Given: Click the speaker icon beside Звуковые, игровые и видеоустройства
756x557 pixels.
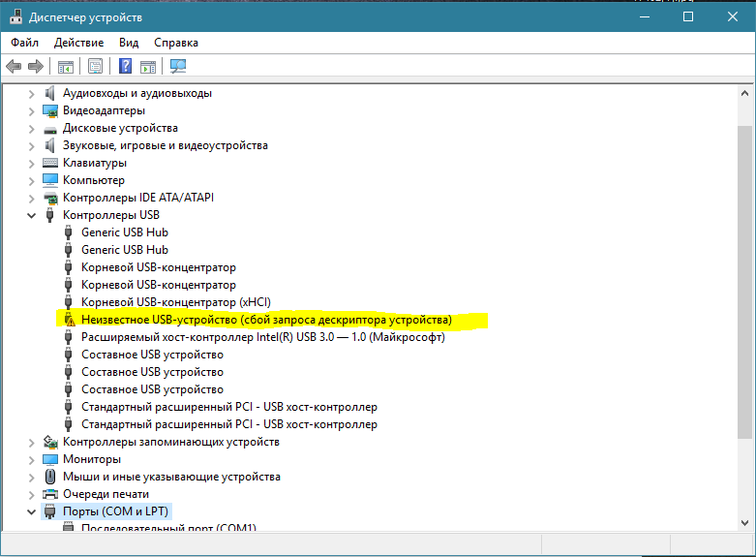Looking at the screenshot, I should pos(49,145).
